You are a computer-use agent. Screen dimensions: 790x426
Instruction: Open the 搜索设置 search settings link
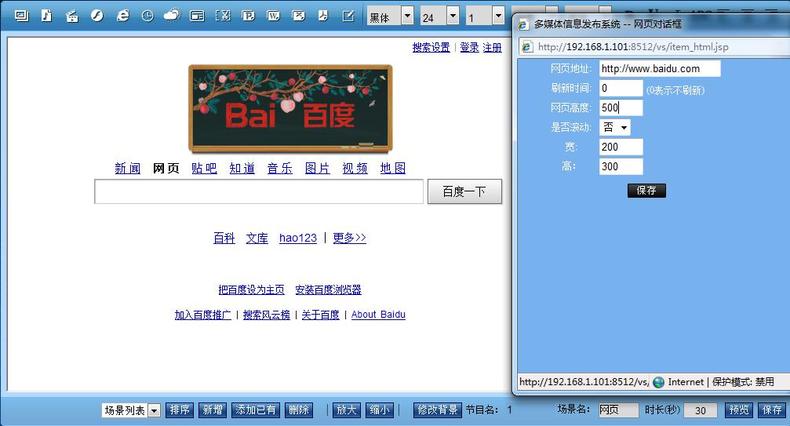click(431, 47)
